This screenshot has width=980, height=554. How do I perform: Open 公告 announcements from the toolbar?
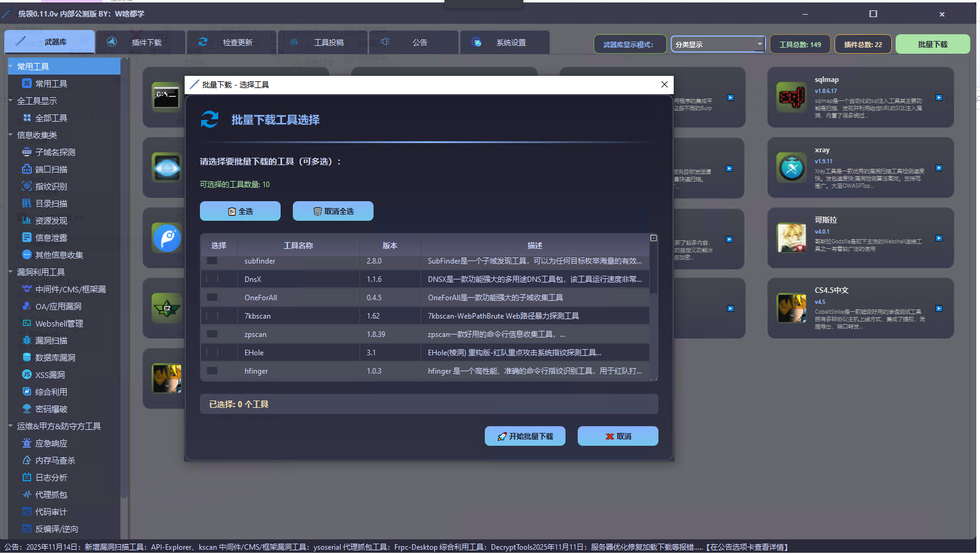[413, 42]
